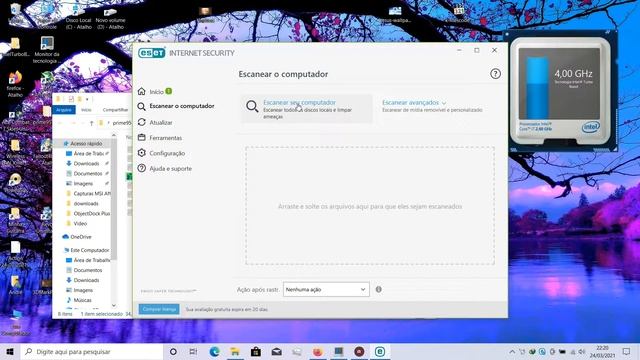This screenshot has width=640, height=360.
Task: Open Mail app from taskbar
Action: click(x=276, y=351)
